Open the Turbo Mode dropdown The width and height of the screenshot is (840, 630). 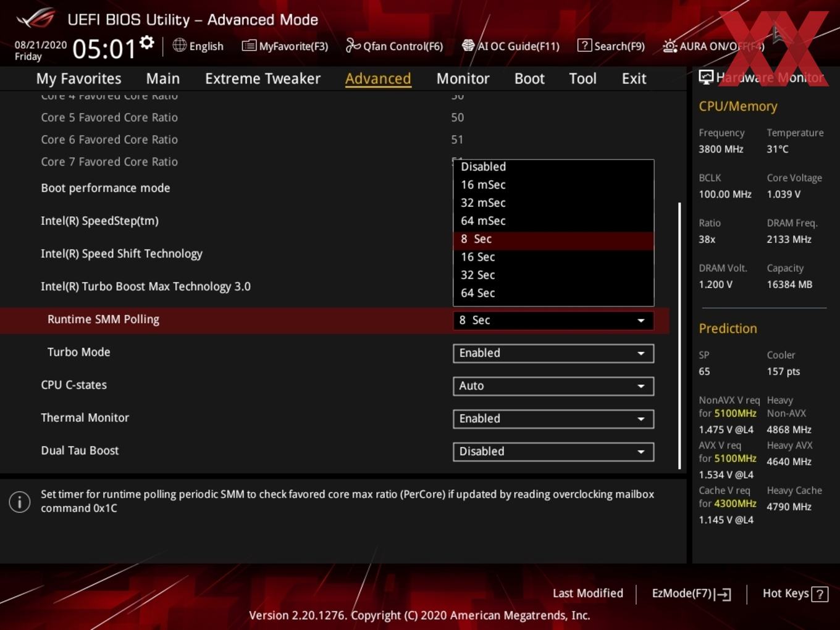point(553,353)
